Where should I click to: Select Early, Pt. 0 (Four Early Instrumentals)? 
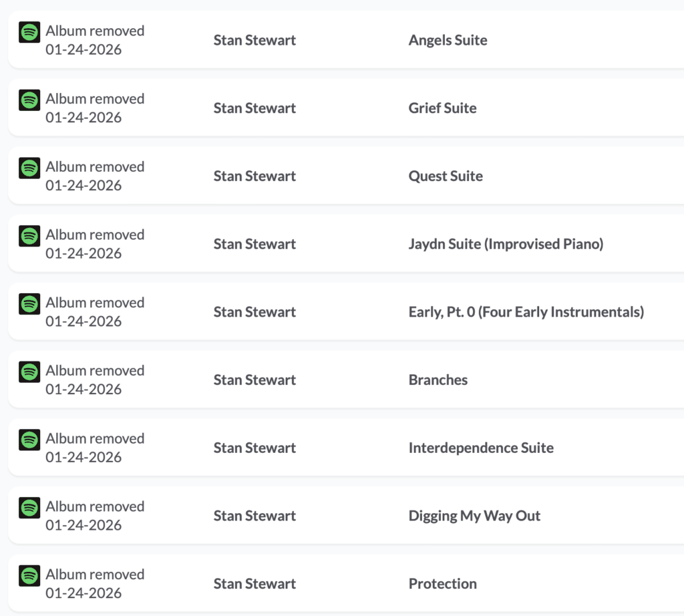pyautogui.click(x=526, y=312)
